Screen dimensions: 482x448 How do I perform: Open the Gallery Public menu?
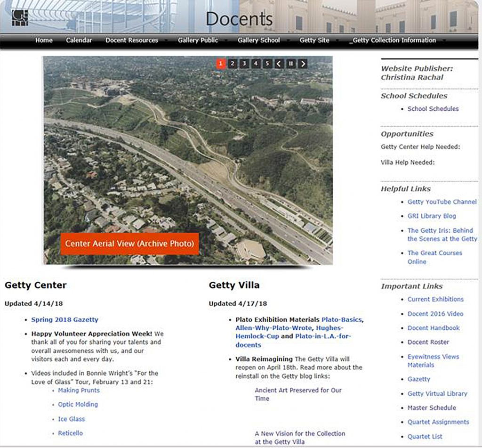coord(198,41)
